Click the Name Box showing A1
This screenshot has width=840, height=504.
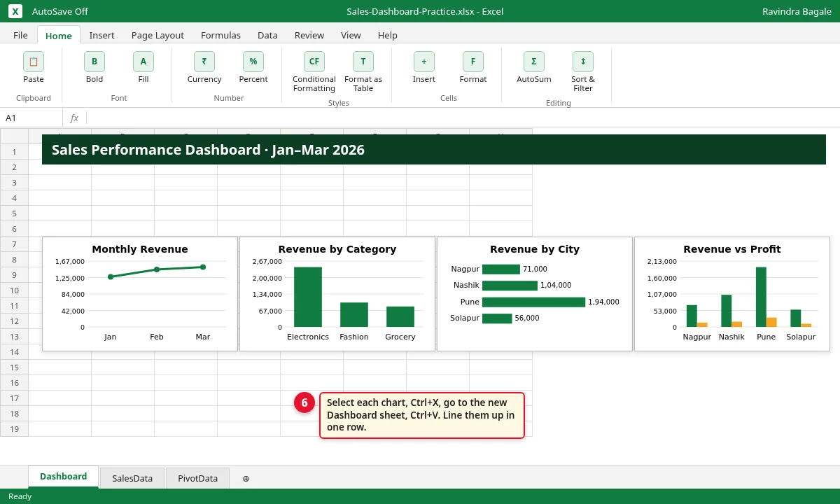tap(31, 118)
